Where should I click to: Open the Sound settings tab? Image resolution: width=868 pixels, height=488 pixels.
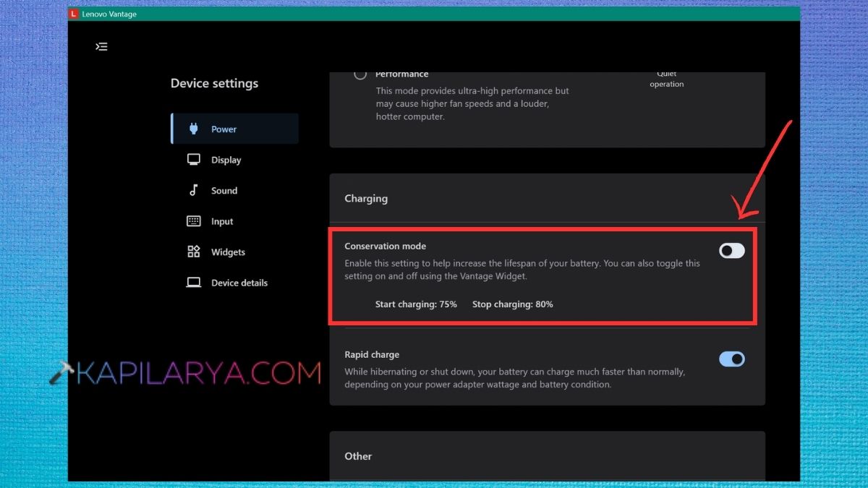point(234,190)
